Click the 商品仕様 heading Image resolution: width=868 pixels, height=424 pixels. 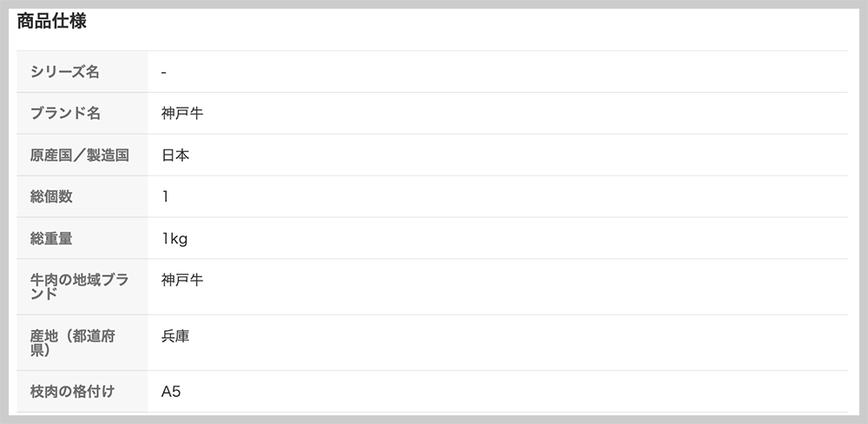[51, 22]
